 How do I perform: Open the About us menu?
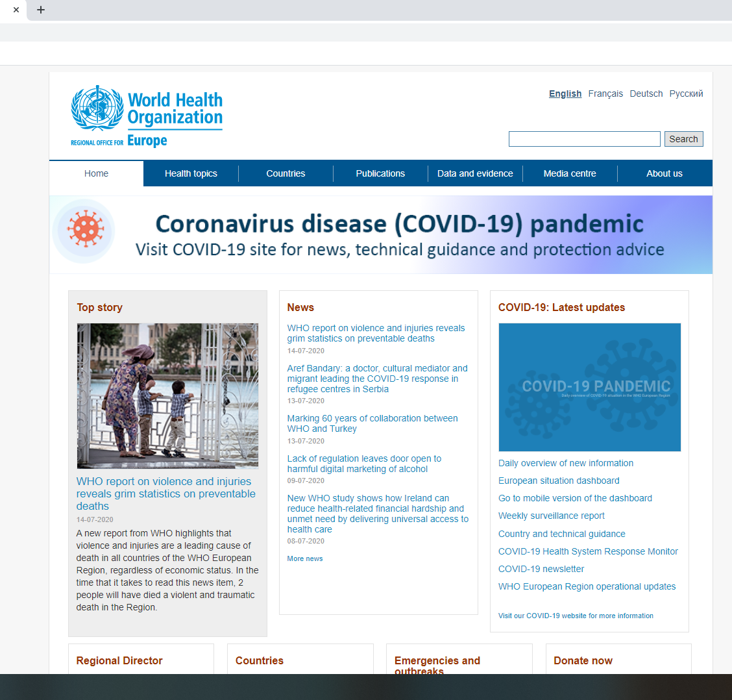[x=665, y=173]
